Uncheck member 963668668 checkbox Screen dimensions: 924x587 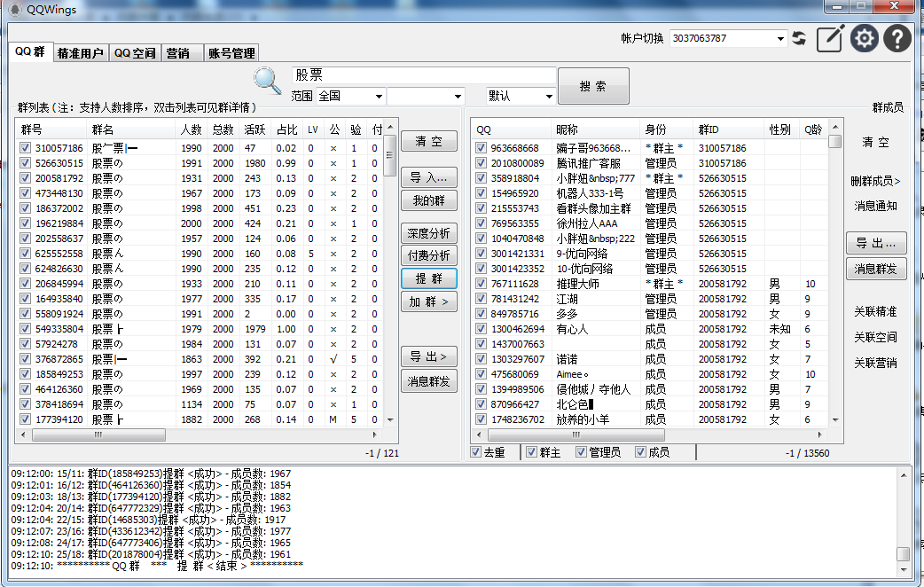[x=481, y=147]
